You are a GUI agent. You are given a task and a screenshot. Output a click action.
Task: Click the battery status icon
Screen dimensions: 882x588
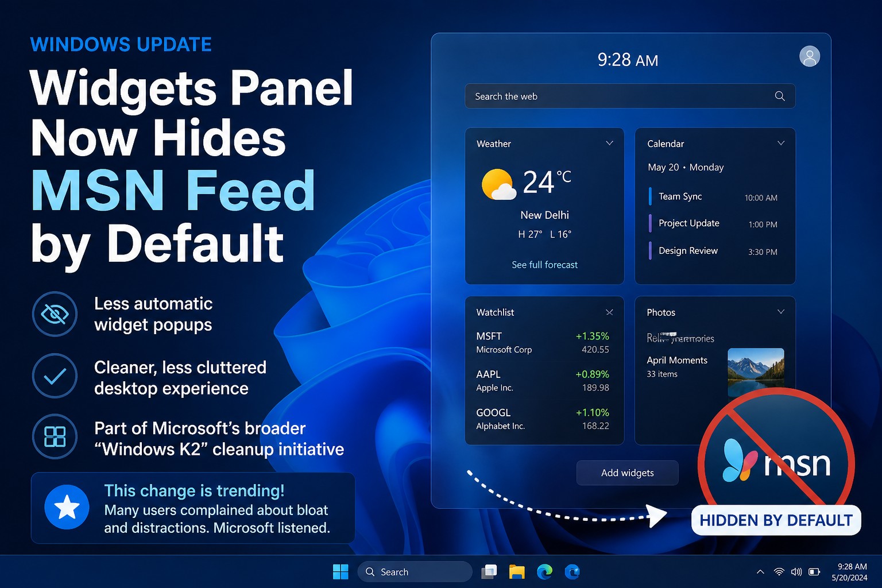tap(814, 572)
